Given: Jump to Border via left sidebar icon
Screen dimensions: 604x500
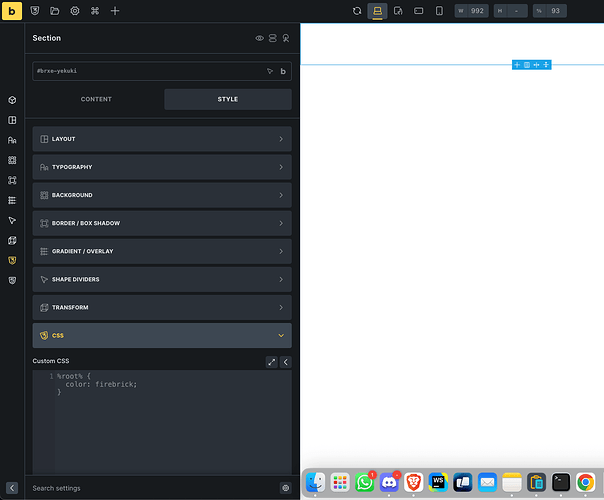Looking at the screenshot, I should pyautogui.click(x=12, y=180).
